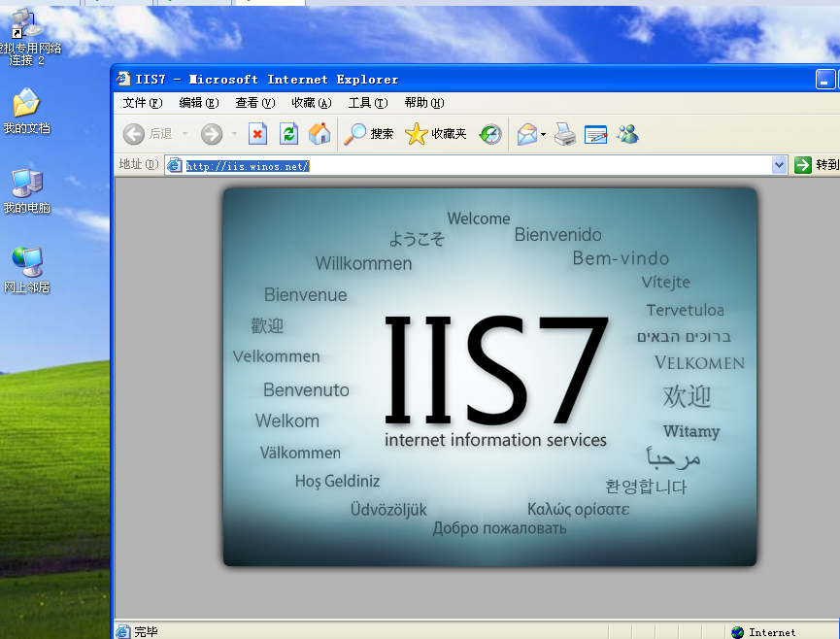Click the IE icon in title bar

(x=123, y=79)
